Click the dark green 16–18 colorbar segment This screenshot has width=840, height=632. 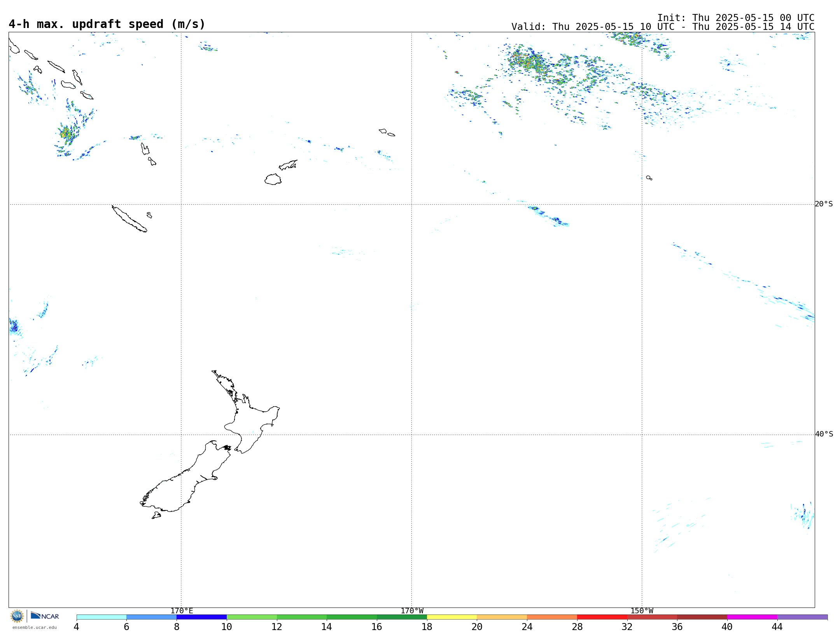click(x=402, y=617)
